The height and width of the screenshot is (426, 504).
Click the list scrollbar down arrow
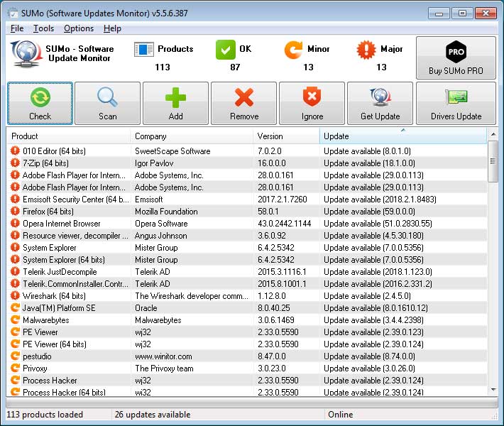(493, 390)
